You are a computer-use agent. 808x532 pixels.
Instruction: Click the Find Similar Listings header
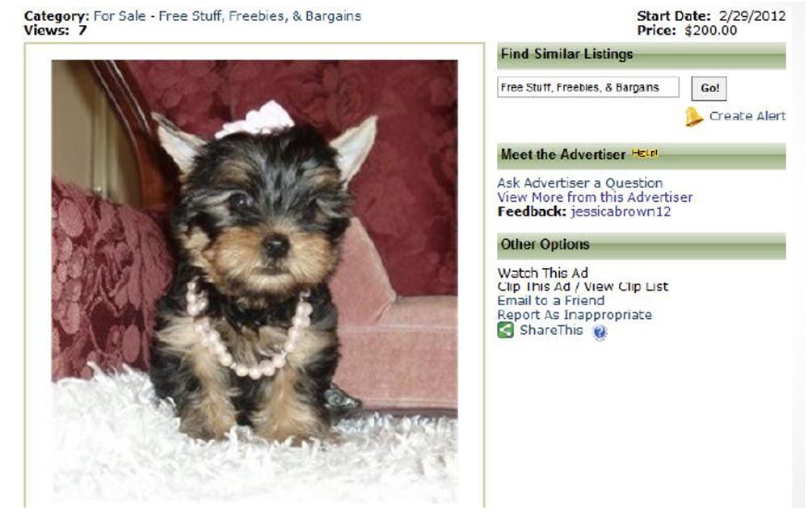click(x=642, y=56)
